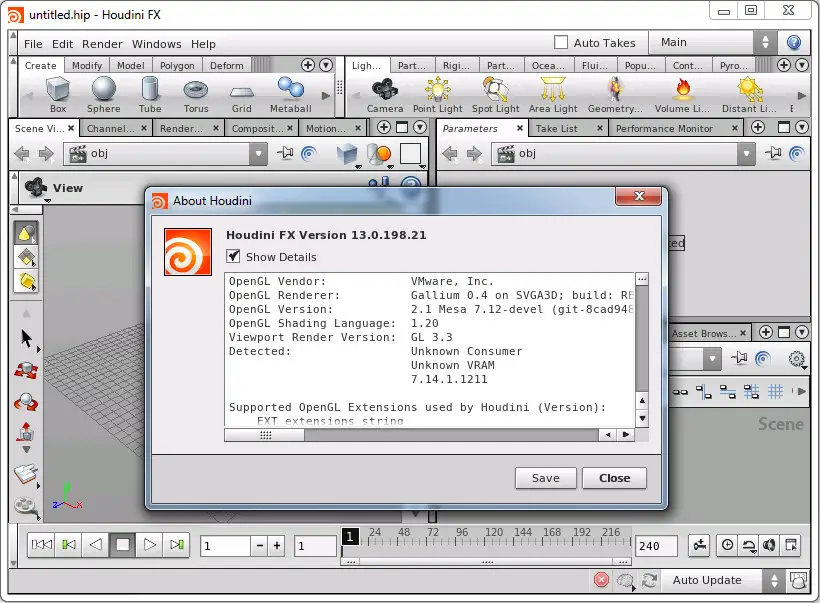The width and height of the screenshot is (820, 603).
Task: Open Parameters pane tab options arrow
Action: (802, 127)
